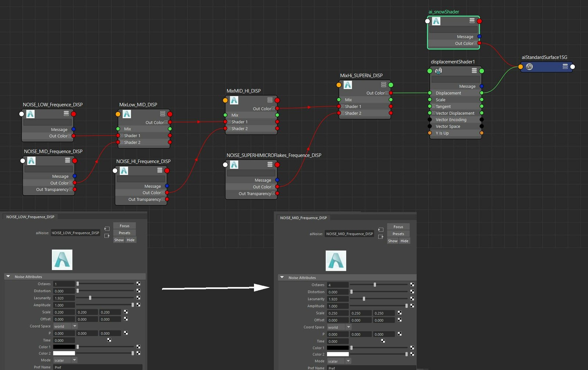Click the Arnold icon on NOISE_HI_Frequence_DISP node
The height and width of the screenshot is (370, 588).
point(124,170)
